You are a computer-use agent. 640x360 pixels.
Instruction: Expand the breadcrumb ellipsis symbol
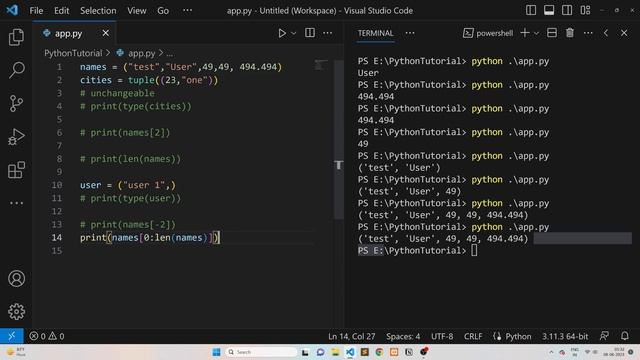coord(169,53)
